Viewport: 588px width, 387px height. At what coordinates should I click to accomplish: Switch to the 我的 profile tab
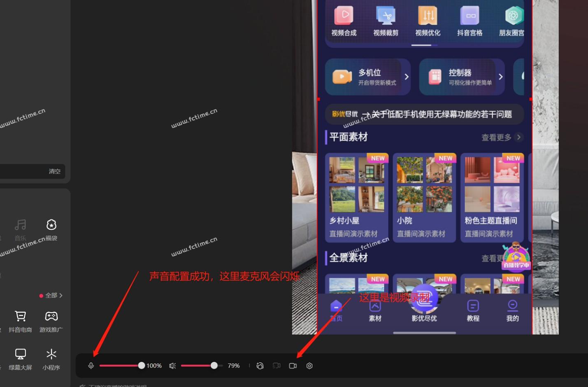(x=512, y=311)
